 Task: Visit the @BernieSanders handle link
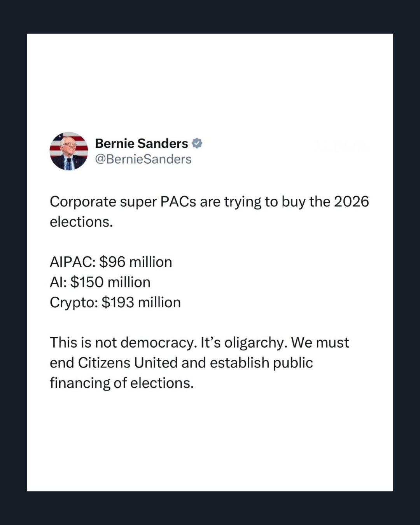coord(143,159)
